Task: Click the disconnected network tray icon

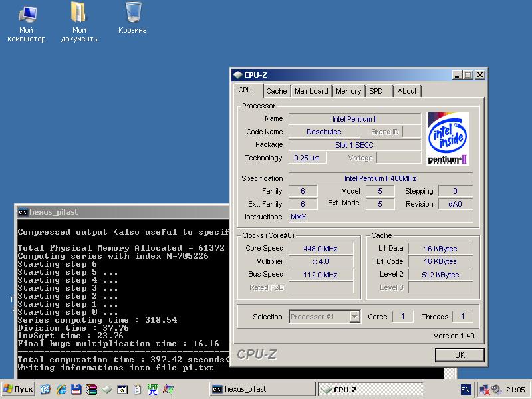Action: pyautogui.click(x=485, y=390)
